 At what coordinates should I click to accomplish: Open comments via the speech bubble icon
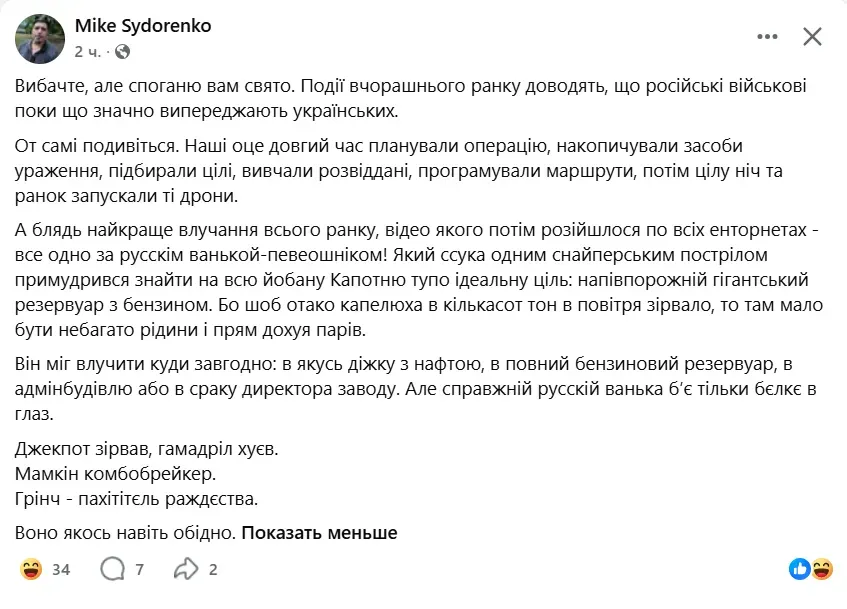[x=112, y=569]
